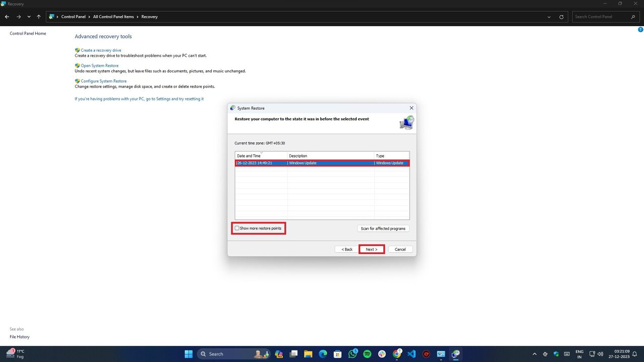Sort by Description column header
The height and width of the screenshot is (362, 644).
coord(331,156)
